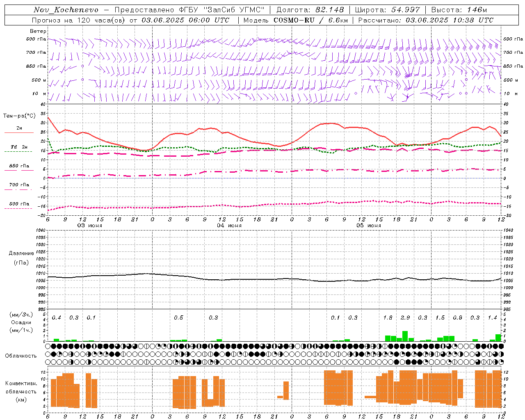Screen dimensions: 525x420
Task: Click the Долгота: 82.148 value
Action: tap(310, 10)
